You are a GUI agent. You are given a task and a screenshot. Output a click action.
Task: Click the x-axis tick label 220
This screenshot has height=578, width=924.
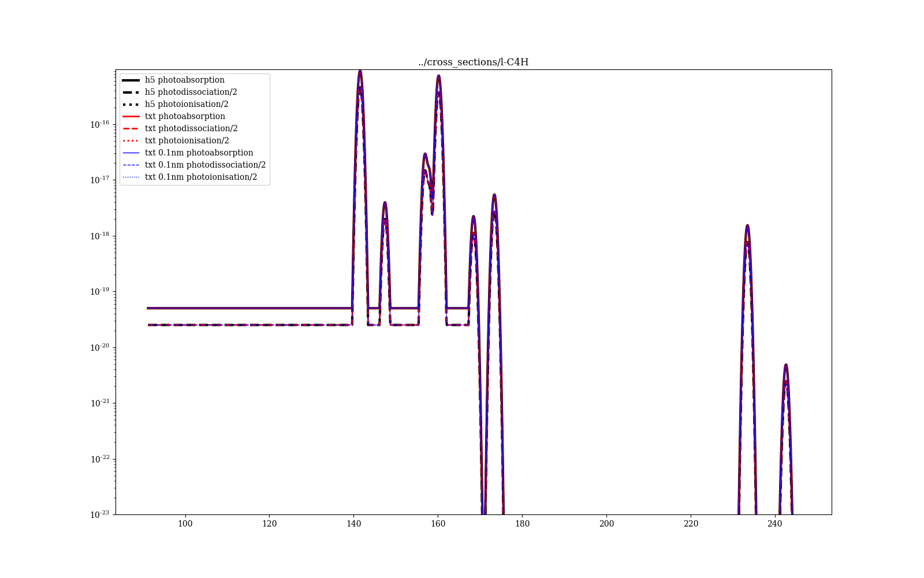coord(691,524)
